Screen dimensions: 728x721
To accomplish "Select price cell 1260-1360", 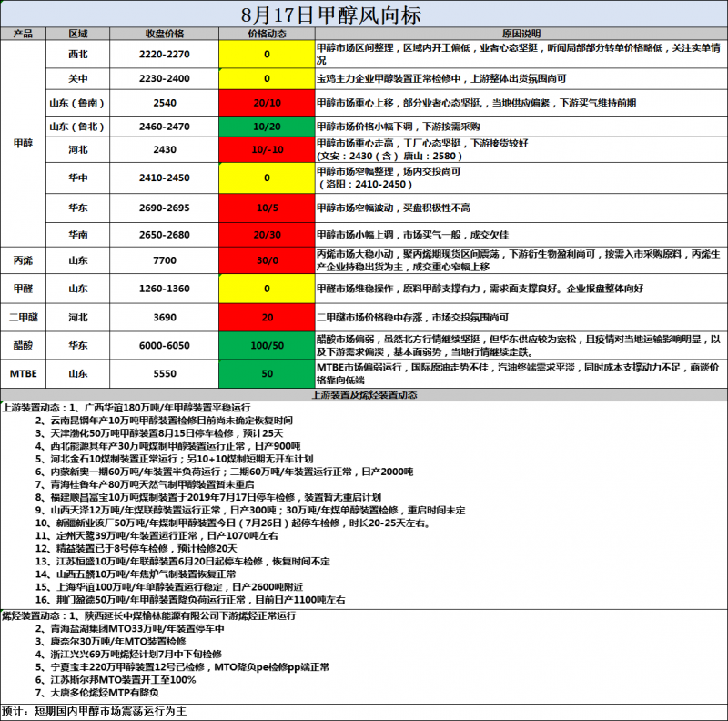I will tap(165, 289).
